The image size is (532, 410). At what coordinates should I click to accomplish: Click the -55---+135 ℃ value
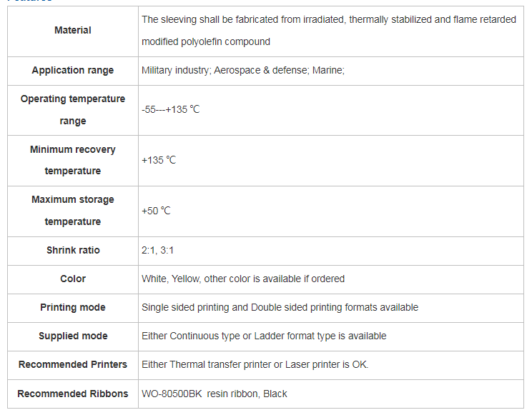point(171,109)
